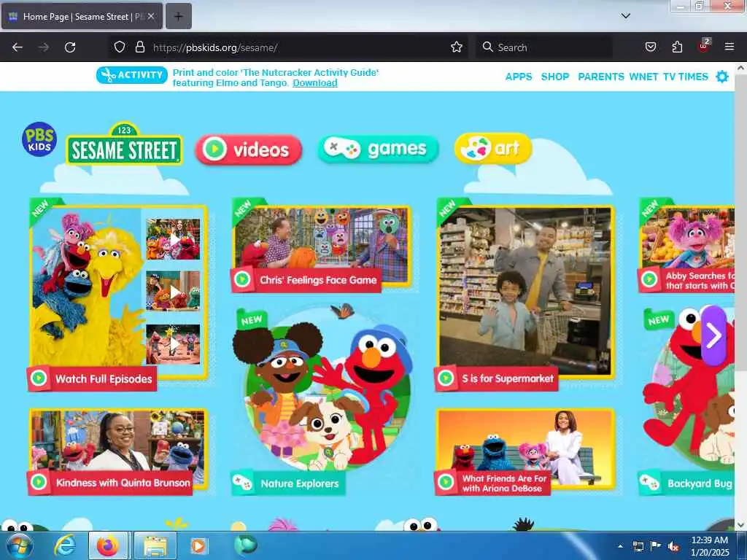This screenshot has width=747, height=560.
Task: Open SHOP in the top navigation
Action: (555, 77)
